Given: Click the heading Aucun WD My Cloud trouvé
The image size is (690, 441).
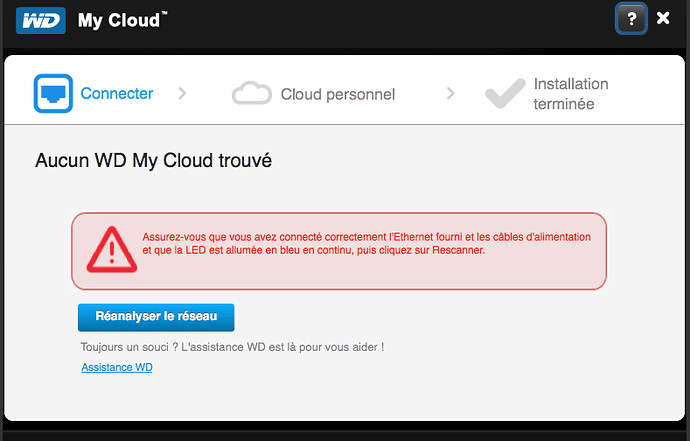Looking at the screenshot, I should click(153, 159).
